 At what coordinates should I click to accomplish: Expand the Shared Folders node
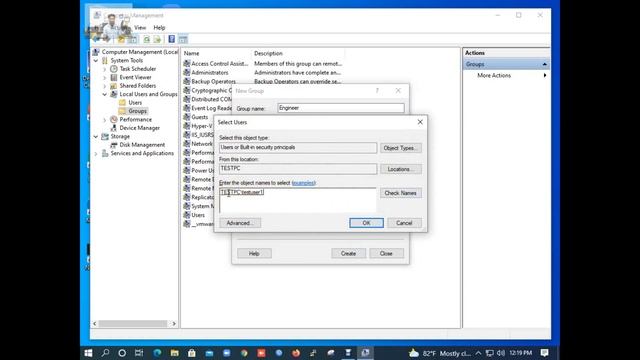click(x=104, y=86)
